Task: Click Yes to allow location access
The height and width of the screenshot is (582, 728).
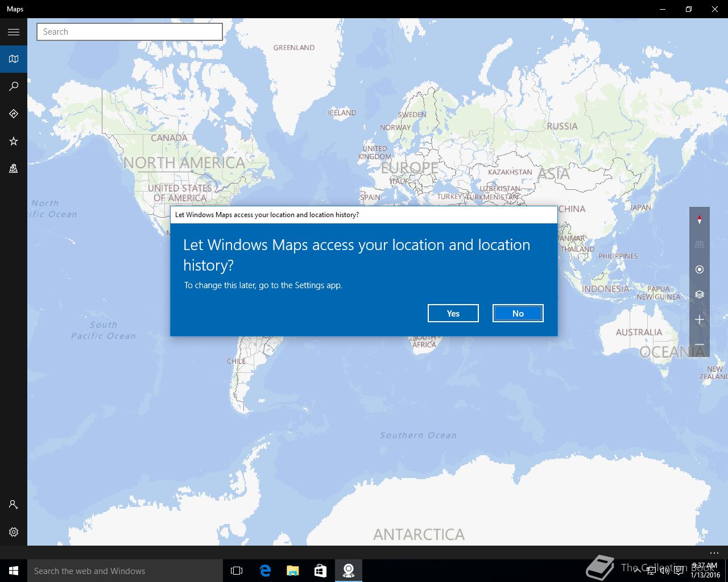Action: [x=453, y=313]
